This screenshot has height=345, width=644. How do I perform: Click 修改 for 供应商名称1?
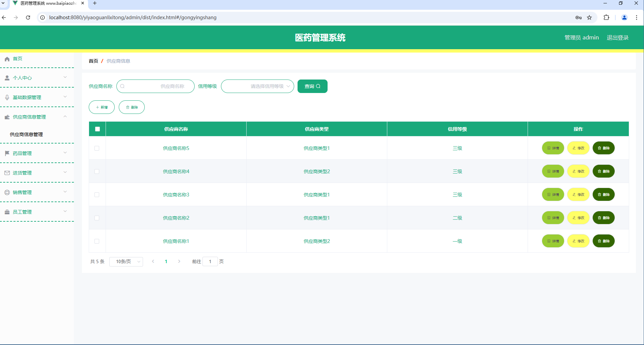click(x=578, y=241)
